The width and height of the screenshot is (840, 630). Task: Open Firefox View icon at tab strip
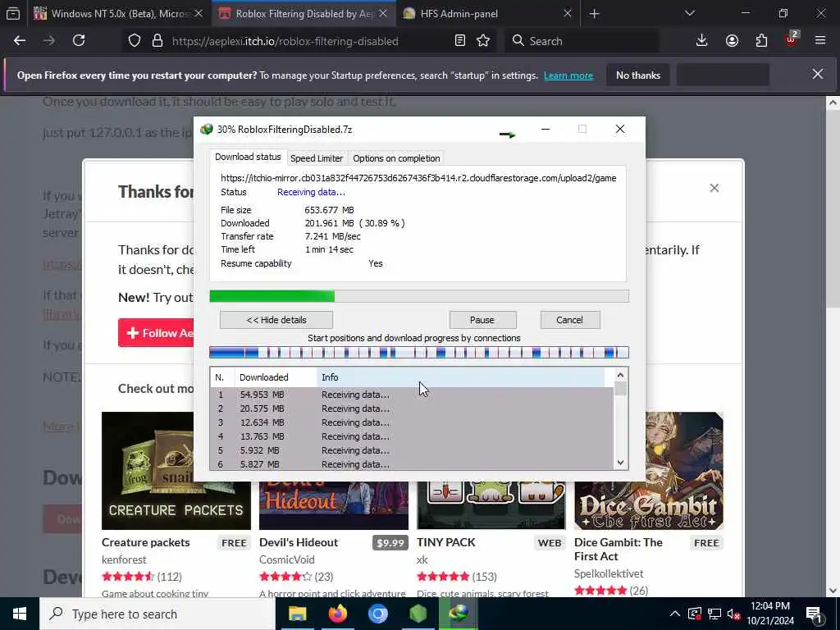tap(13, 13)
